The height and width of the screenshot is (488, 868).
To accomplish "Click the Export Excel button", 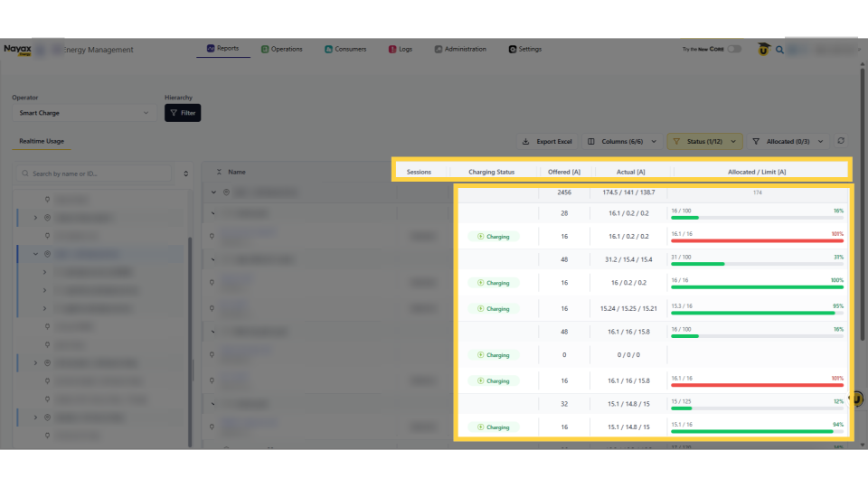I will tap(547, 142).
